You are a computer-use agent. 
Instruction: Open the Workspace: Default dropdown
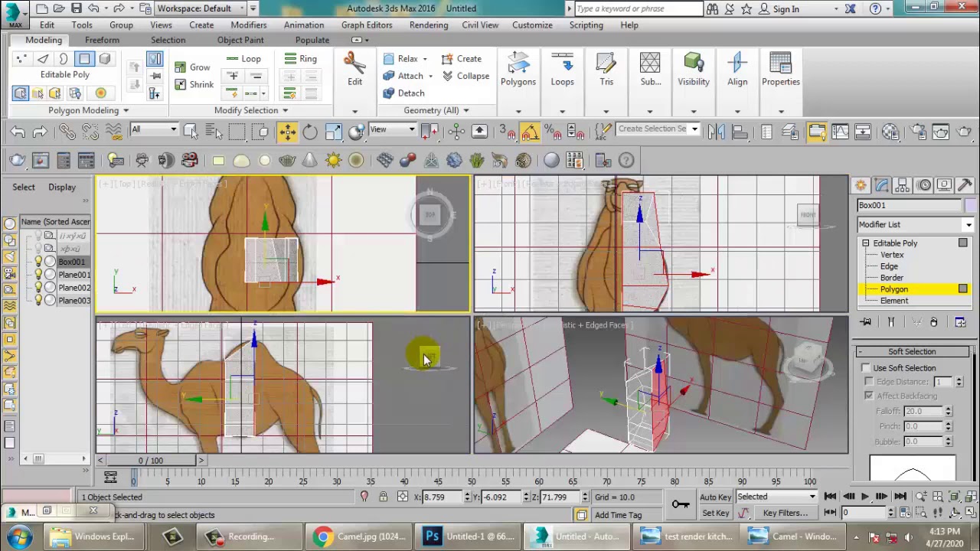[x=201, y=8]
